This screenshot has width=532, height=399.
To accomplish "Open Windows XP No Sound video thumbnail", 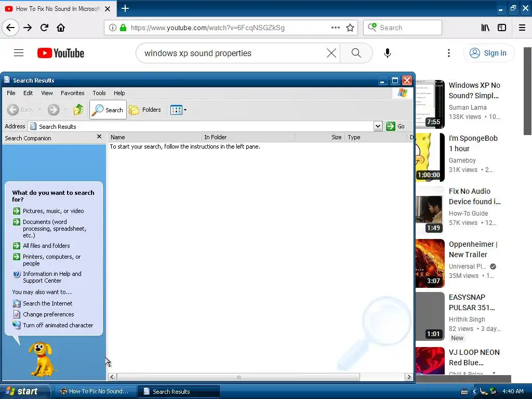I will [430, 104].
